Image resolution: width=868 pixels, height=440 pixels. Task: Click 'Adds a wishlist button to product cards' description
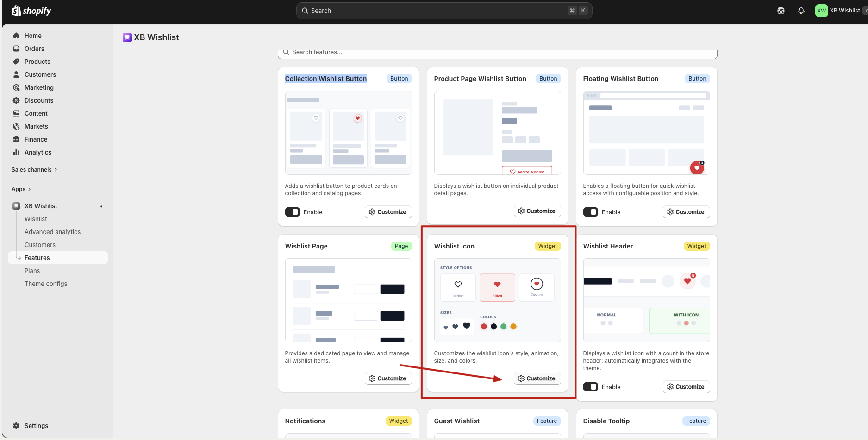[x=341, y=190]
